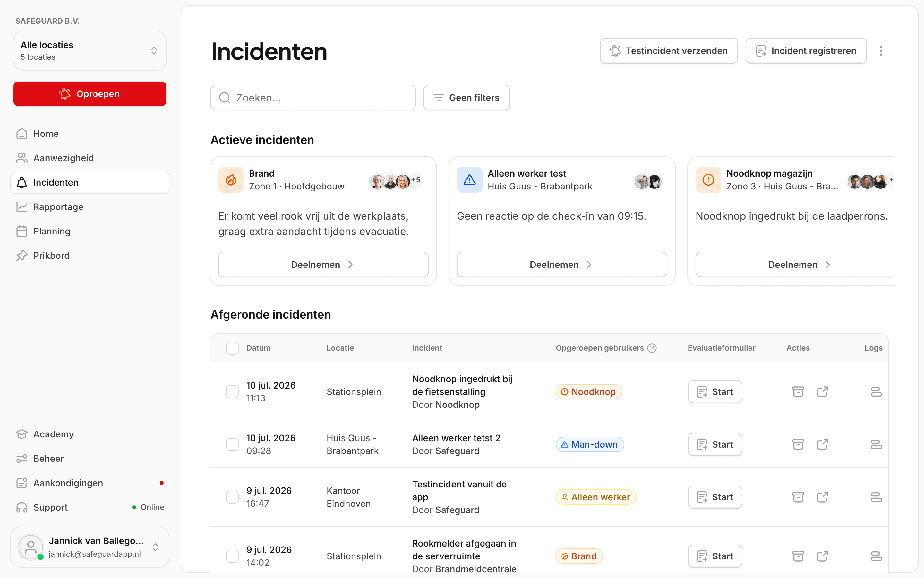Screen dimensions: 924x578
Task: Click the Noodknop magazijn alert icon
Action: (708, 180)
